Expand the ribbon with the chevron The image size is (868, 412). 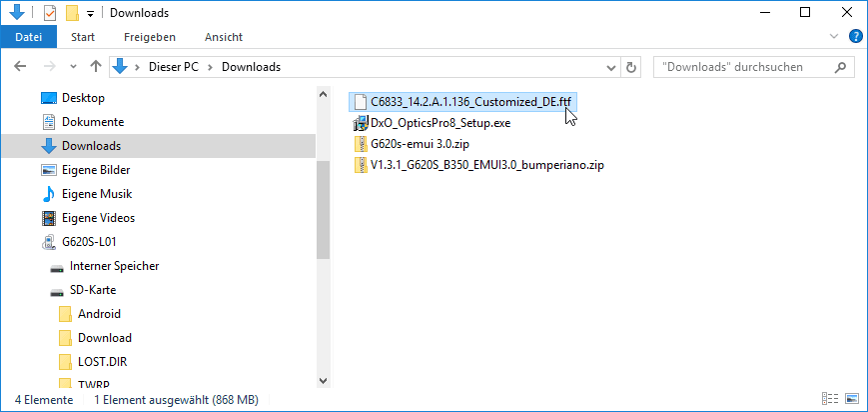[x=834, y=37]
